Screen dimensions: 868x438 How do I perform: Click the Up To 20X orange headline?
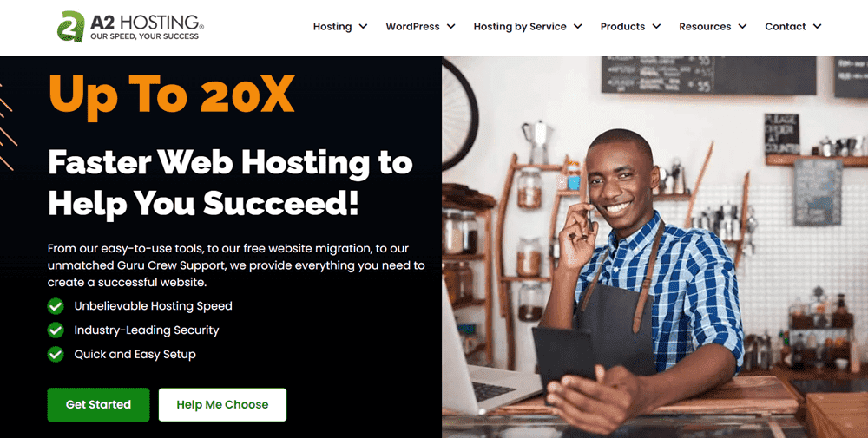click(x=172, y=95)
